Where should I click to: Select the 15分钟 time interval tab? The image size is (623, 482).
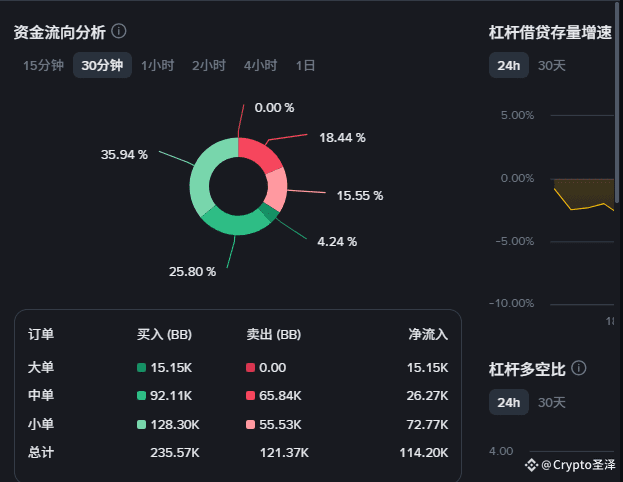(x=43, y=65)
